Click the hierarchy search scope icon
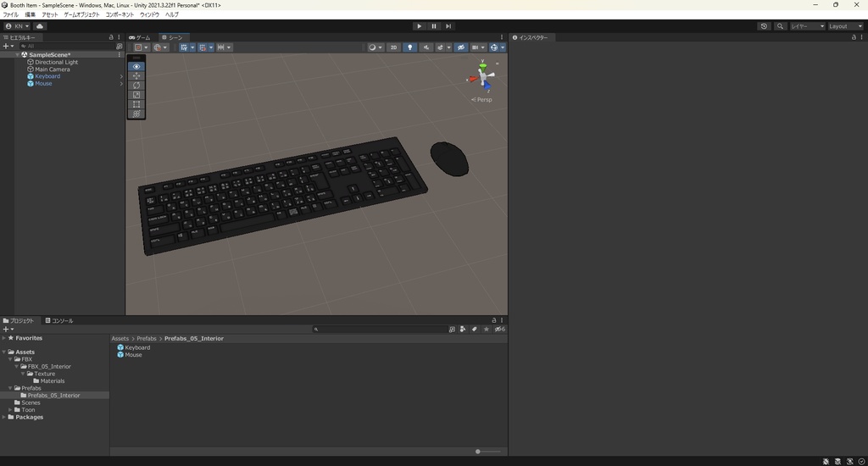The height and width of the screenshot is (466, 868). pos(119,47)
